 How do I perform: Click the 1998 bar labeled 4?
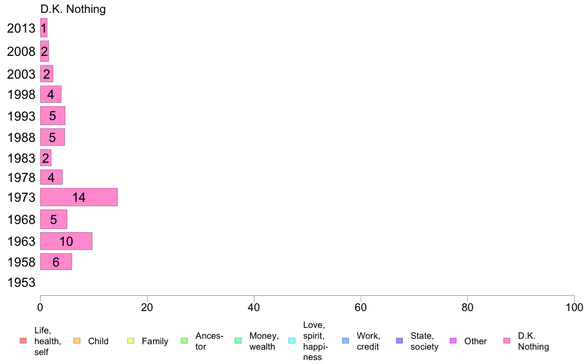[x=50, y=94]
